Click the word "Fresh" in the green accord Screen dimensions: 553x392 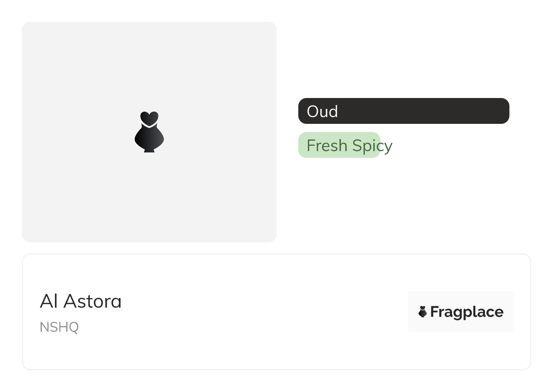[x=326, y=146]
